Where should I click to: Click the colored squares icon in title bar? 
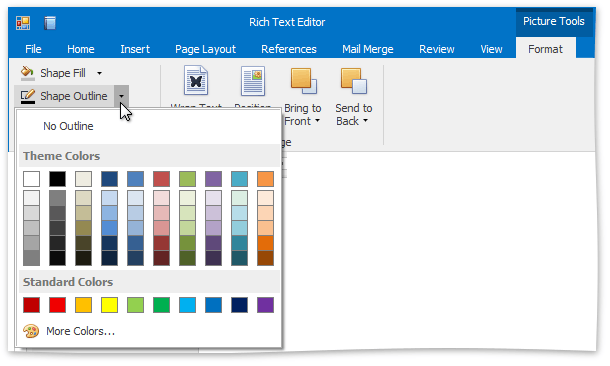point(23,23)
